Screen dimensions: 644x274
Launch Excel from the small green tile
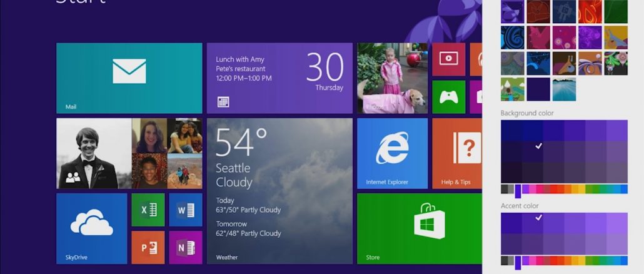tap(148, 210)
